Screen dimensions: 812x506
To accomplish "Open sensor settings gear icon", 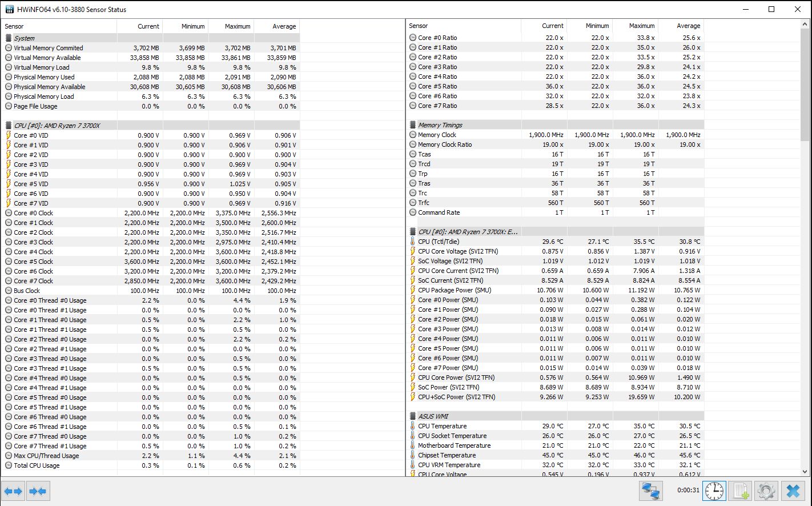I will 766,491.
